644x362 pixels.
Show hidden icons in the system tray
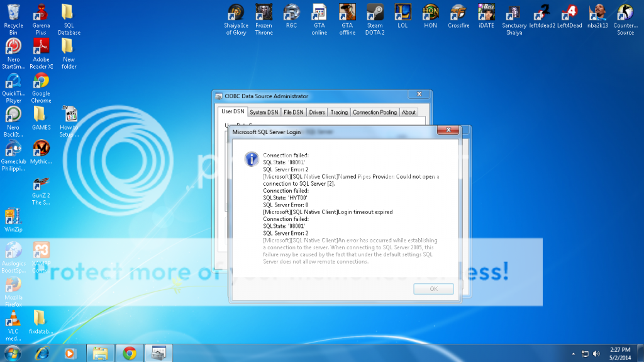point(573,353)
